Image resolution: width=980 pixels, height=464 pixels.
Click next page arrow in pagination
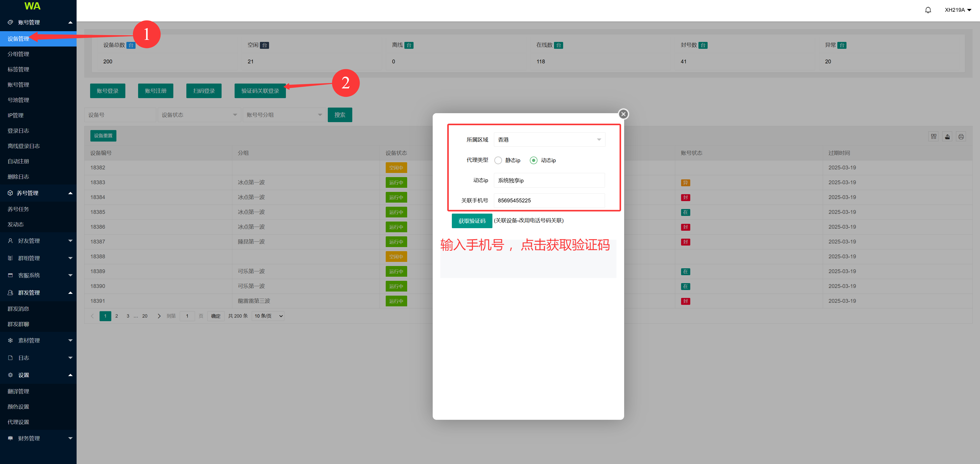click(x=159, y=316)
